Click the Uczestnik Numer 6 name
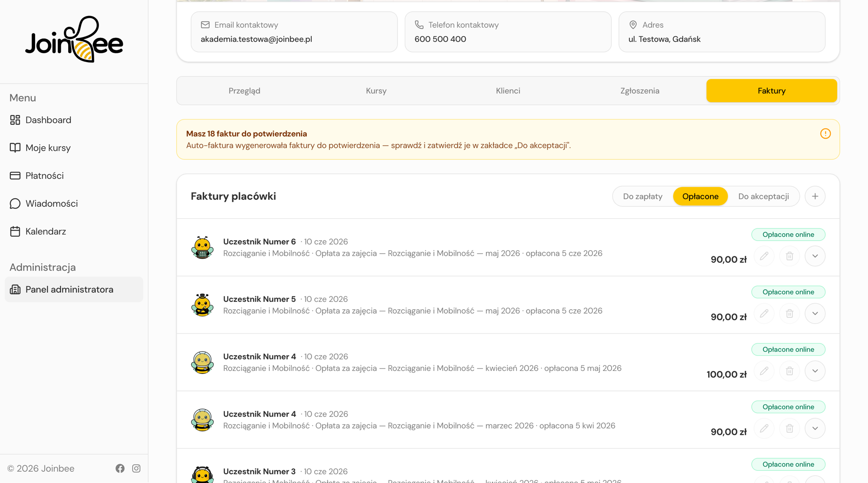Image resolution: width=868 pixels, height=483 pixels. point(259,241)
